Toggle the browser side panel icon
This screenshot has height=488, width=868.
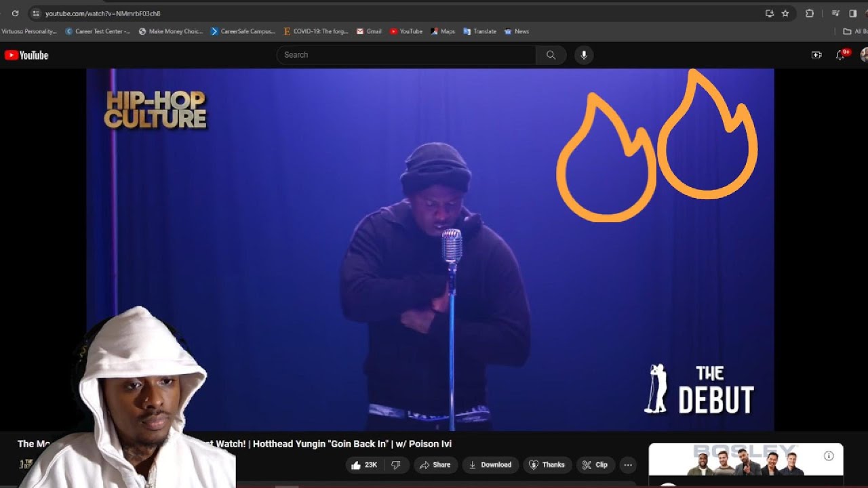[853, 13]
